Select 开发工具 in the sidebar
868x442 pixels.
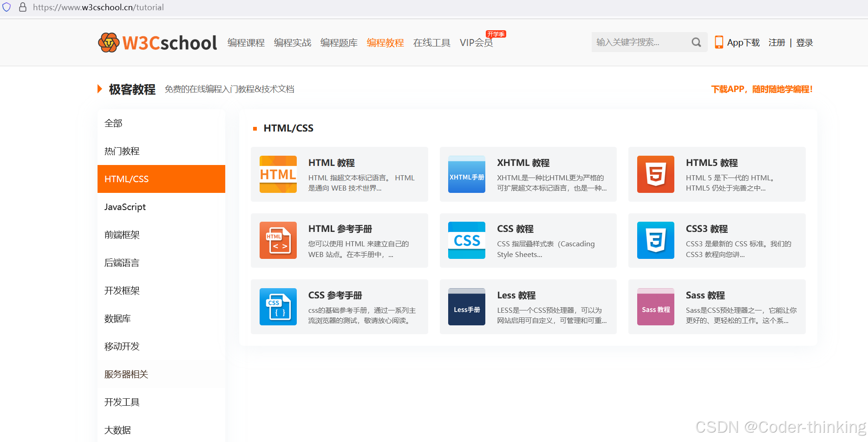click(161, 402)
